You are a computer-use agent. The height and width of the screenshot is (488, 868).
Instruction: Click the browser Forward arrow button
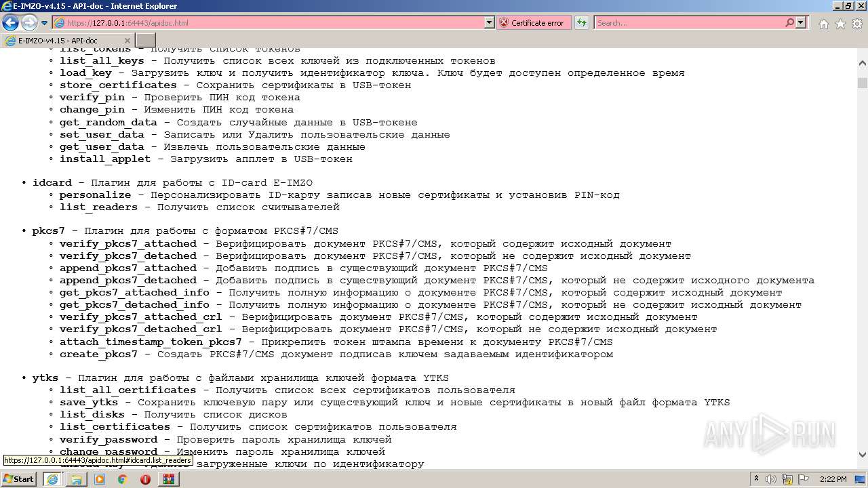coord(29,22)
